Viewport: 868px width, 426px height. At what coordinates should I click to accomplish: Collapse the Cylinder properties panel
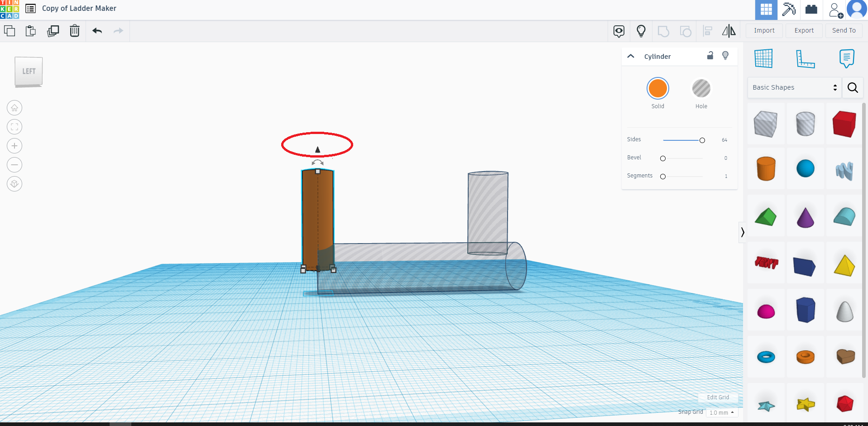pyautogui.click(x=631, y=56)
